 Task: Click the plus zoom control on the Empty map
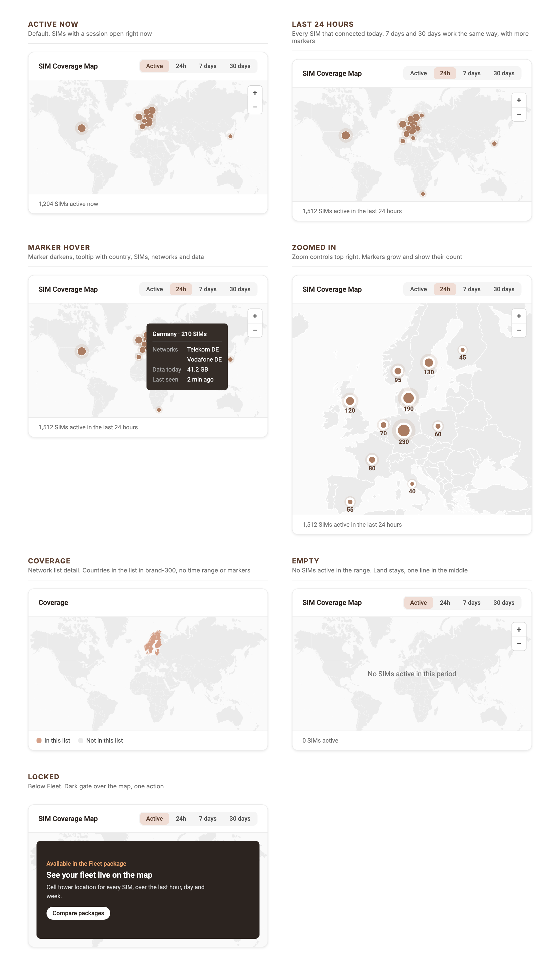[519, 629]
